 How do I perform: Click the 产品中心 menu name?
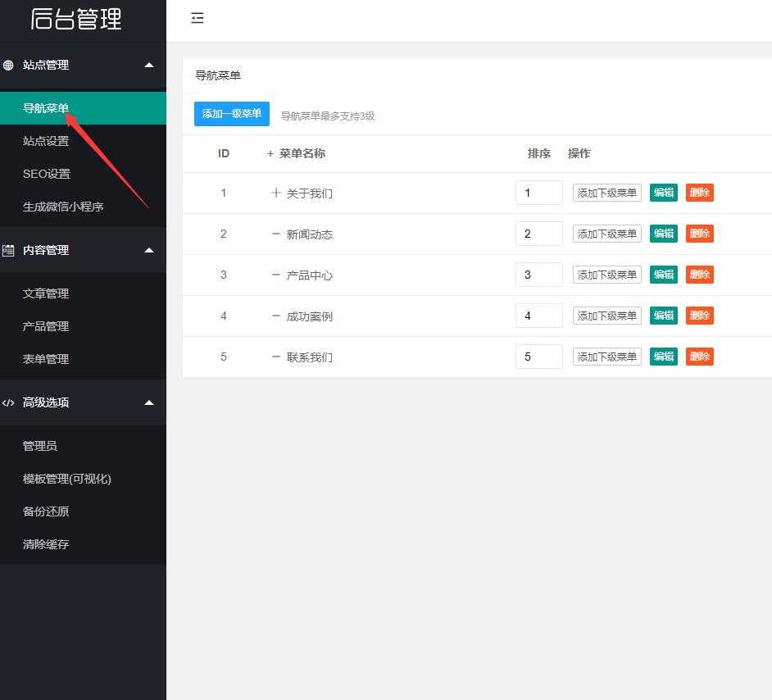(x=309, y=275)
